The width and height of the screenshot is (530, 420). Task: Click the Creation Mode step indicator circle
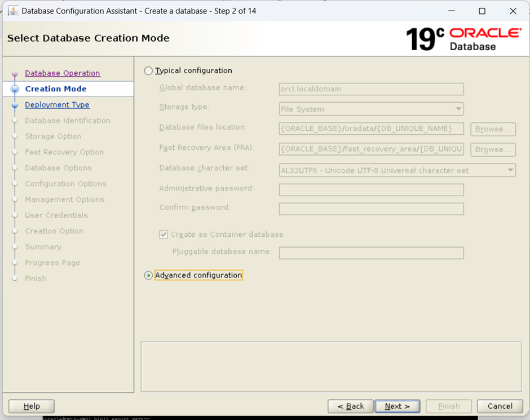(15, 89)
